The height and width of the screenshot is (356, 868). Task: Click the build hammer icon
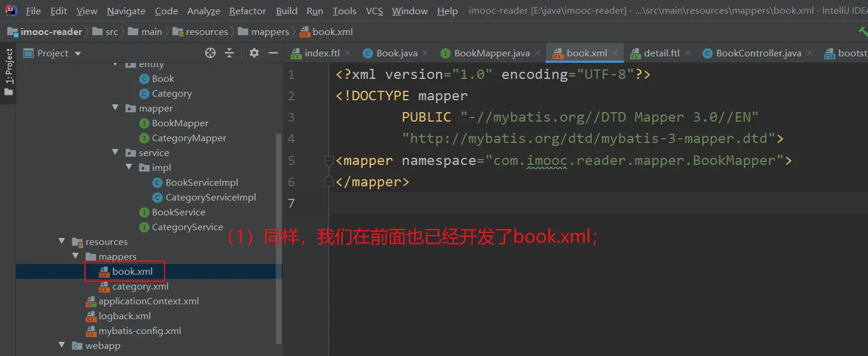[862, 32]
